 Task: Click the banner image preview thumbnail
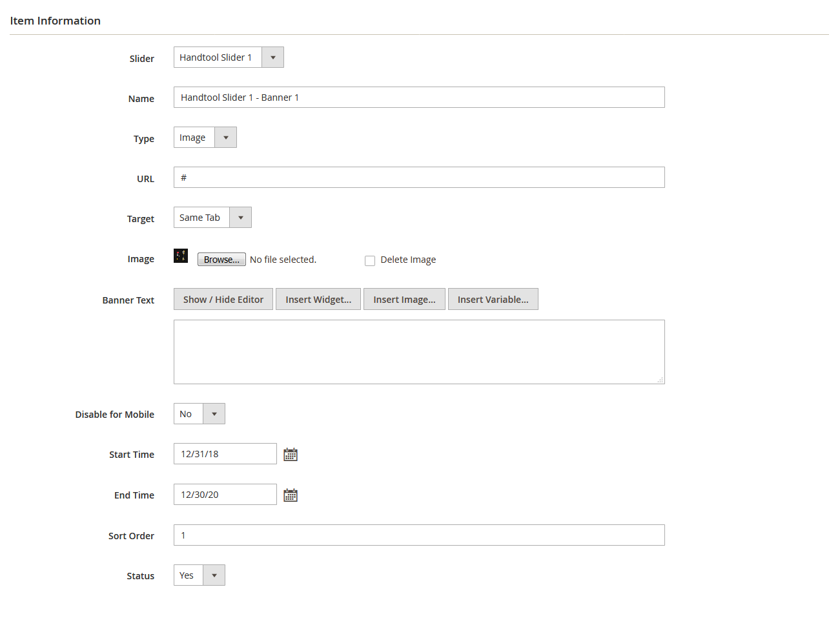pyautogui.click(x=180, y=255)
